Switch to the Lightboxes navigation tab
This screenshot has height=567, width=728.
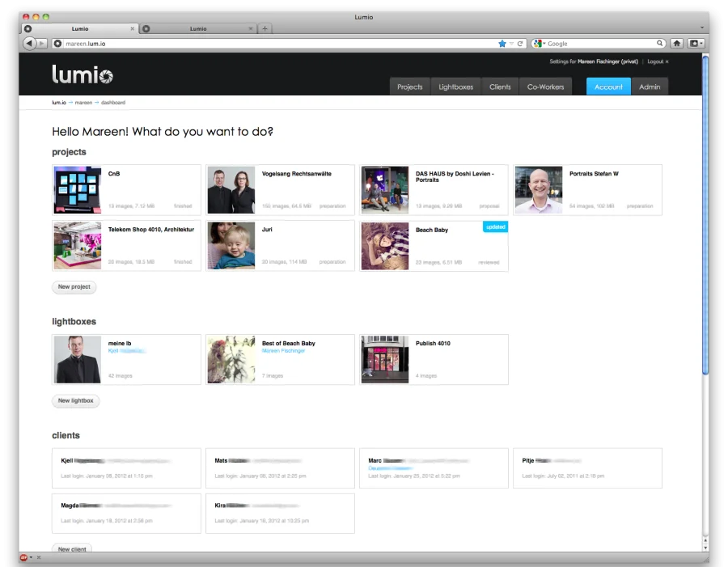455,87
